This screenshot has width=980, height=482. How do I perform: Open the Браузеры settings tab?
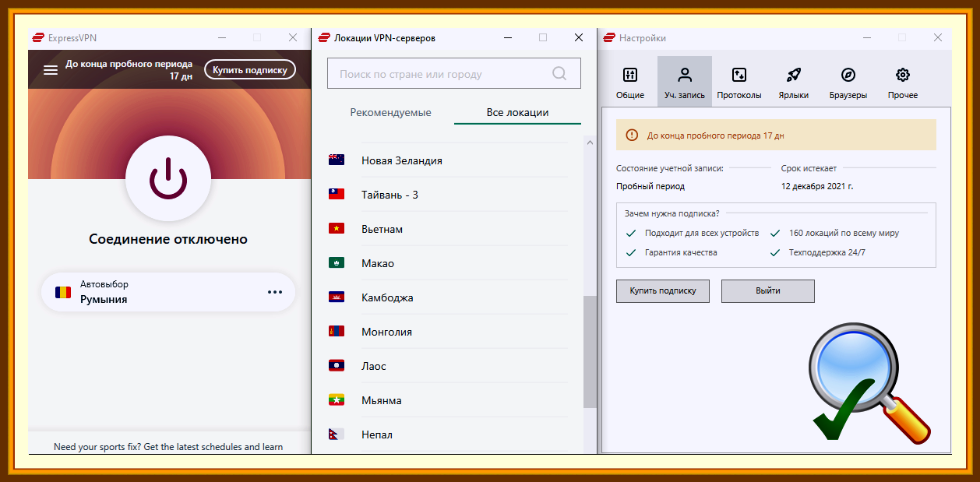pos(848,82)
